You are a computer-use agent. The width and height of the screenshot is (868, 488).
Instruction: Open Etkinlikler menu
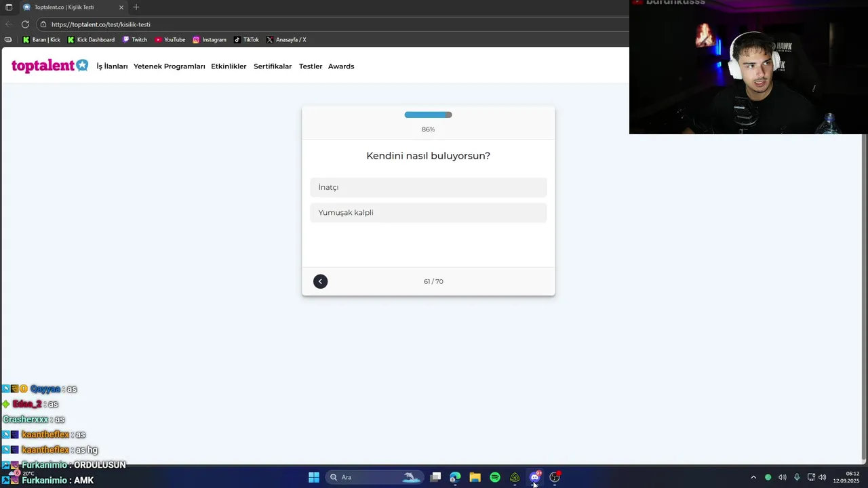pyautogui.click(x=229, y=66)
